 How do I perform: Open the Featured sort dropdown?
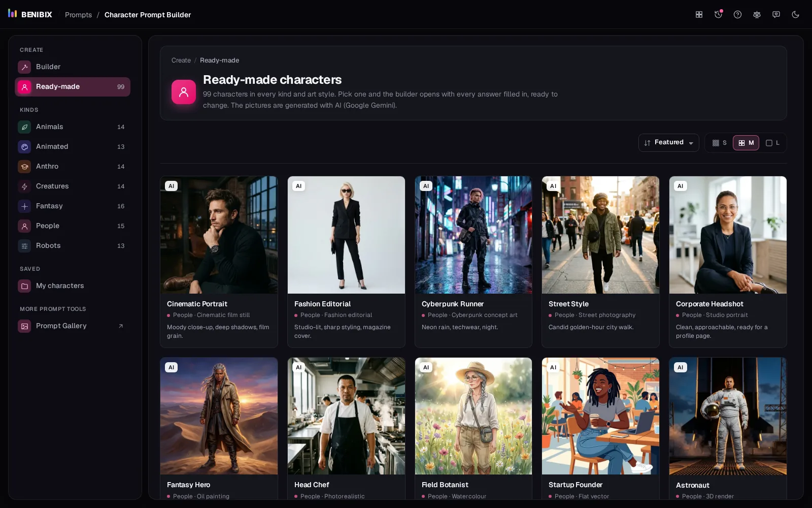pos(668,143)
